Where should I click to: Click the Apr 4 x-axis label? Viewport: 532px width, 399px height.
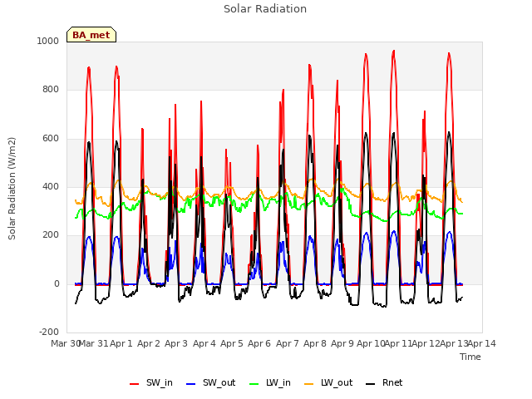(204, 343)
